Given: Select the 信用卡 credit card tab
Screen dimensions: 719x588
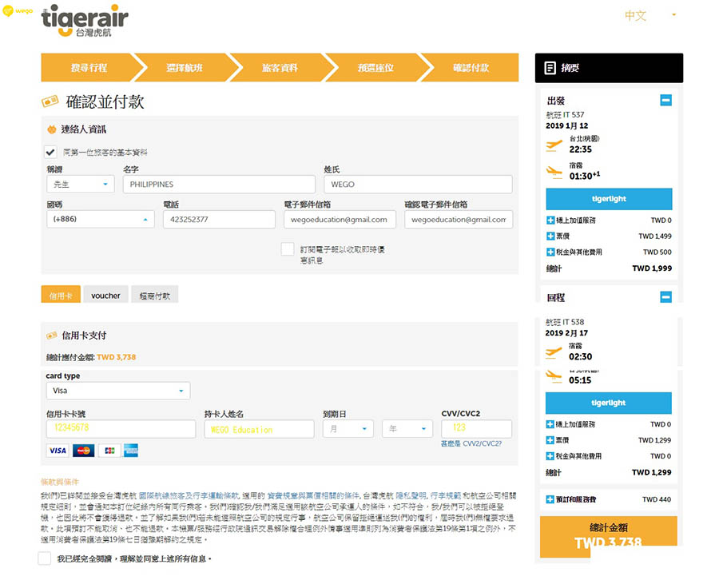Looking at the screenshot, I should 61,295.
